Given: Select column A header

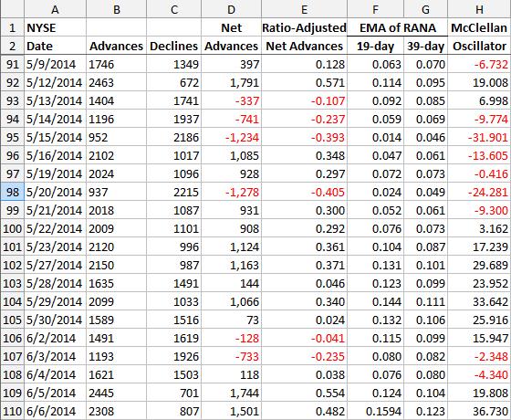Looking at the screenshot, I should 55,9.
